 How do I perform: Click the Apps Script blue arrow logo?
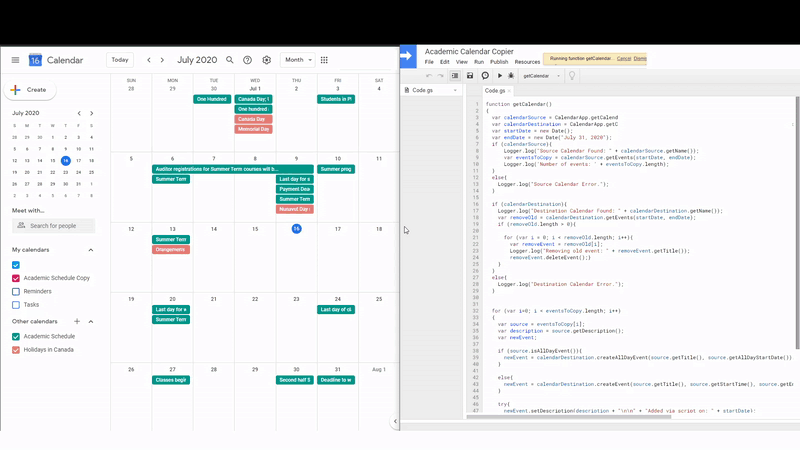[x=408, y=56]
